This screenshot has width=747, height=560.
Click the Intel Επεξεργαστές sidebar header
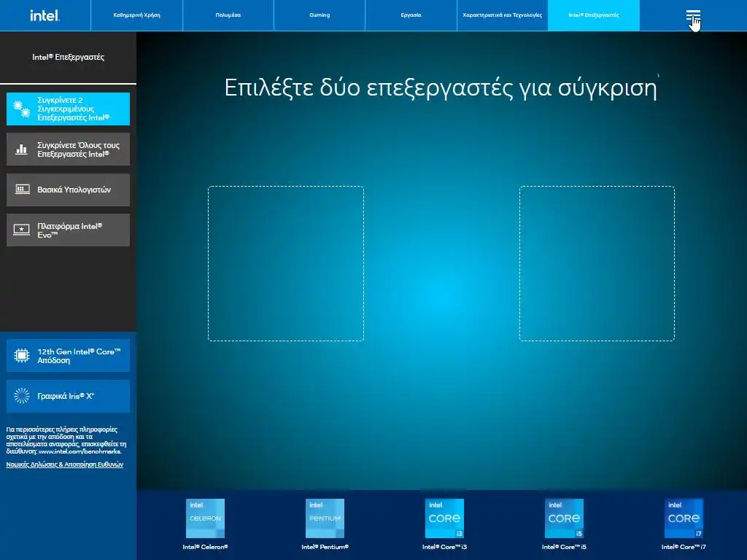pos(68,57)
